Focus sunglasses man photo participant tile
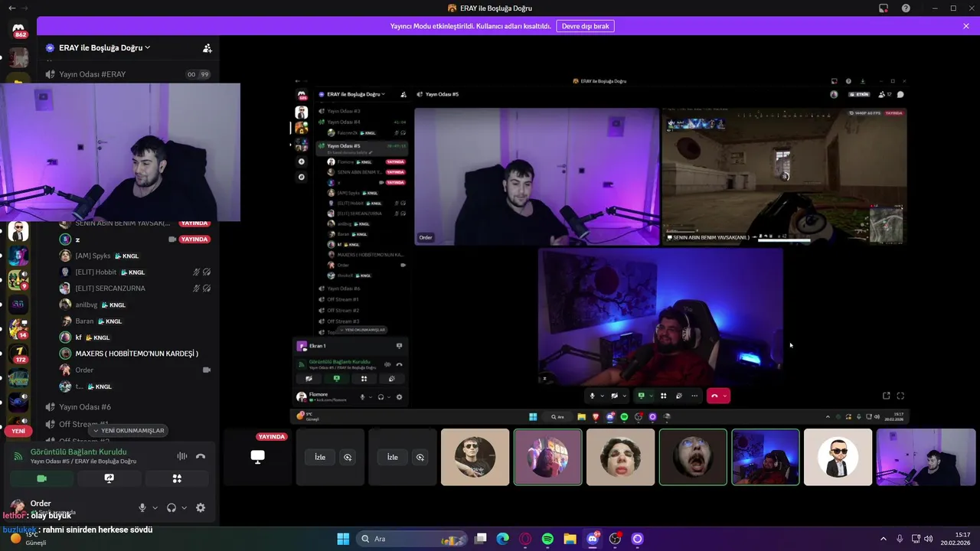 475,457
